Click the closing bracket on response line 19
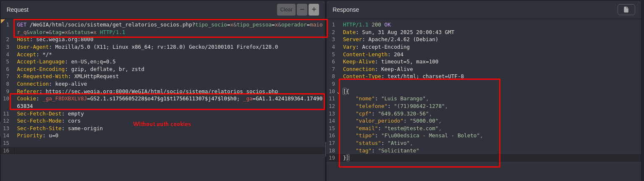Viewport: 644px width, 181px height. pos(348,158)
